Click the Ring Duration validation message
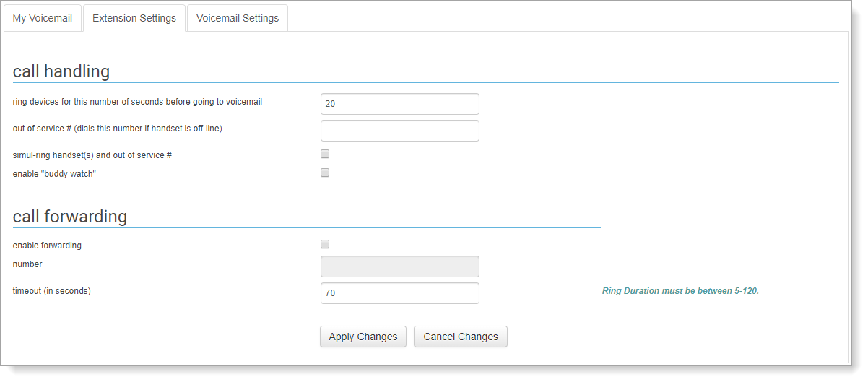Viewport: 868px width, 382px height. pyautogui.click(x=680, y=292)
